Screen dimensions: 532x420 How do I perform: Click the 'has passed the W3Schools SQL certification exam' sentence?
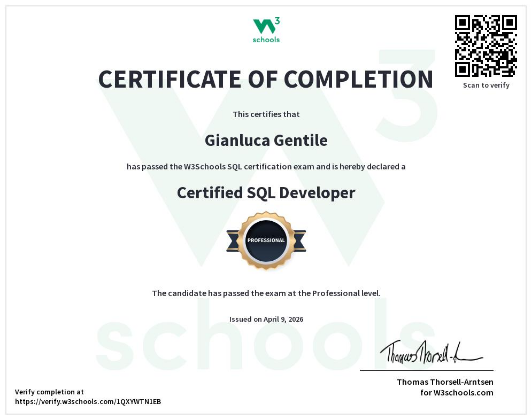pos(266,167)
